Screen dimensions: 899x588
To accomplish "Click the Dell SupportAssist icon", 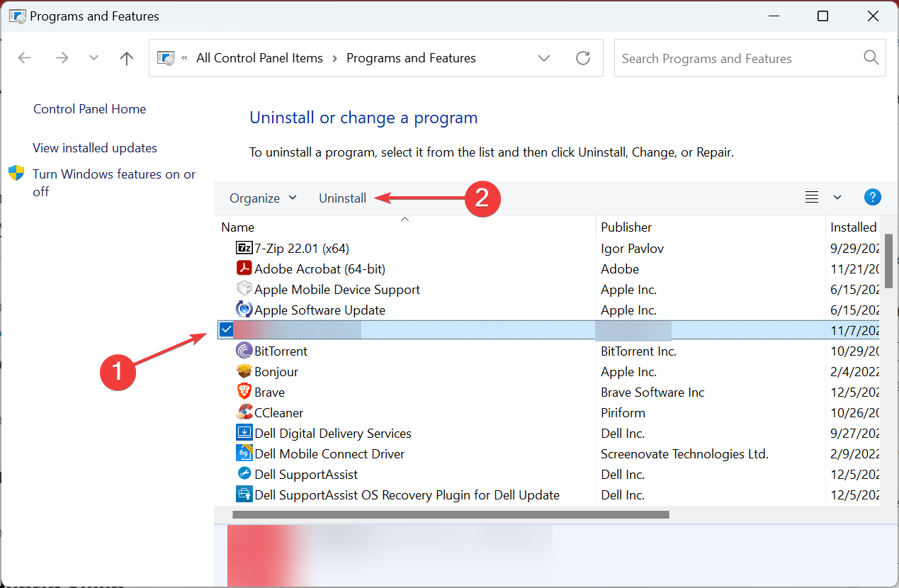I will point(244,474).
